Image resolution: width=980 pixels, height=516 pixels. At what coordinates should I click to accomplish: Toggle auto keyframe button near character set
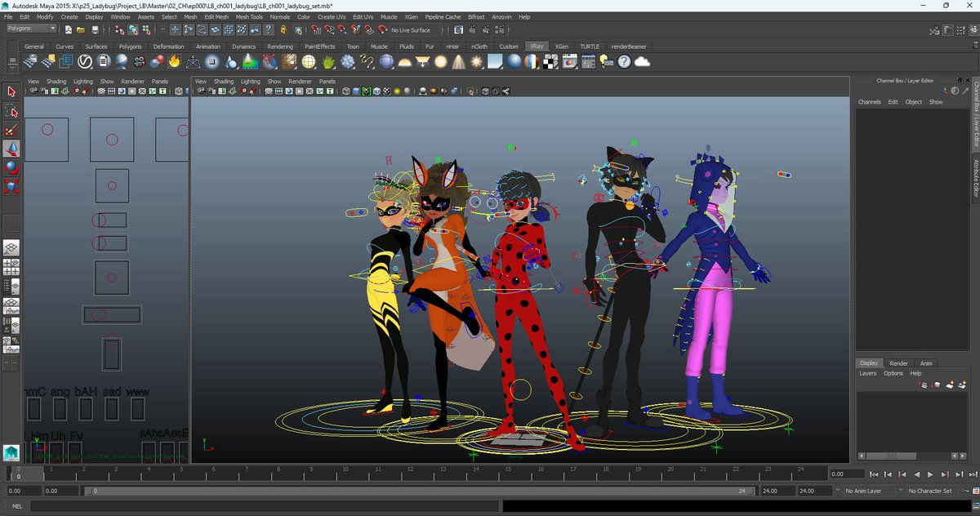[x=964, y=491]
